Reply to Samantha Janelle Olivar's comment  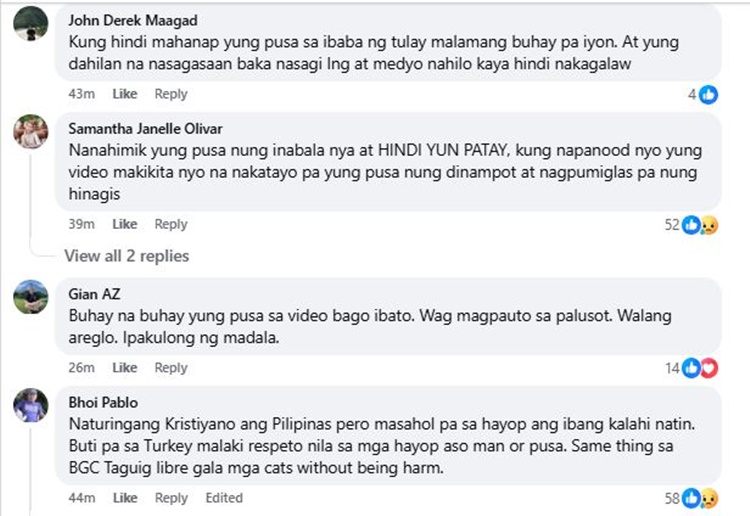click(171, 224)
